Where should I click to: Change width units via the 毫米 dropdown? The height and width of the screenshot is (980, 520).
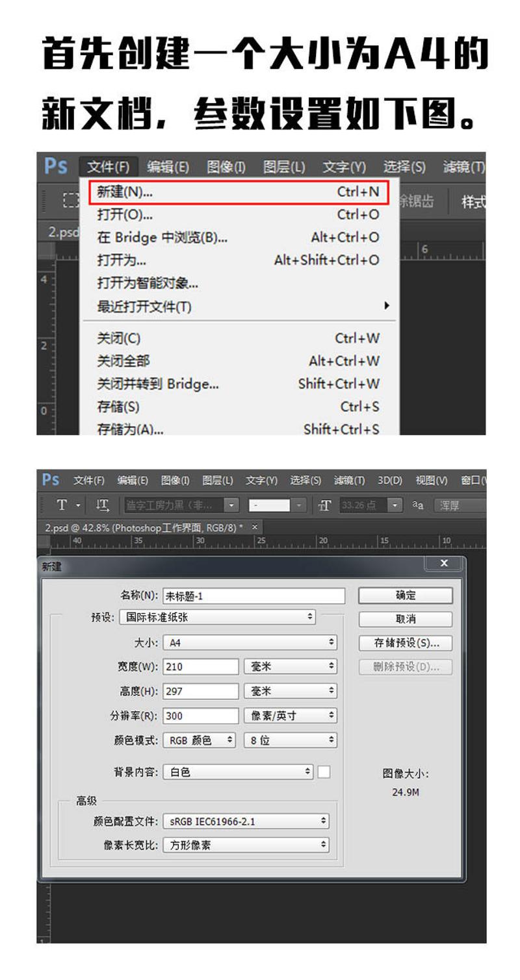click(289, 666)
